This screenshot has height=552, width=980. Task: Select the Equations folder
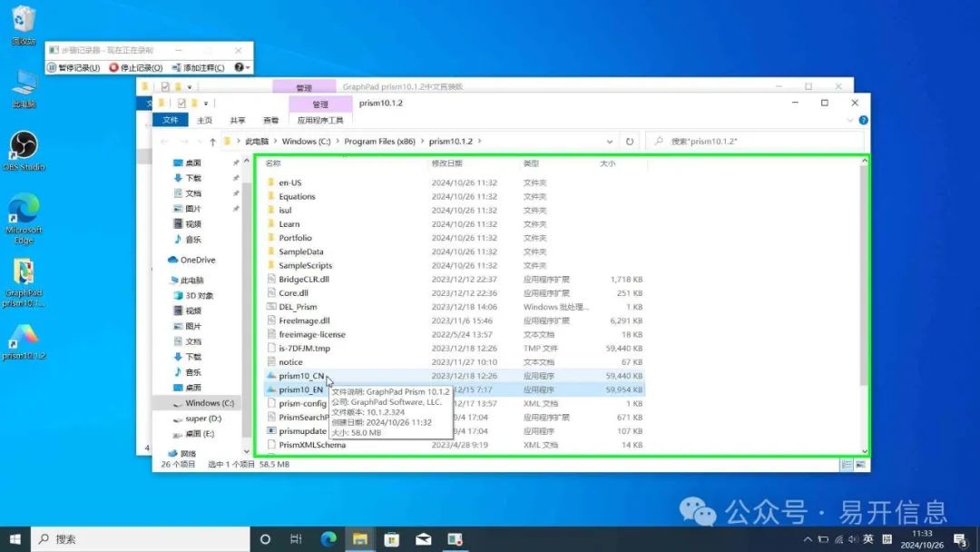tap(297, 196)
